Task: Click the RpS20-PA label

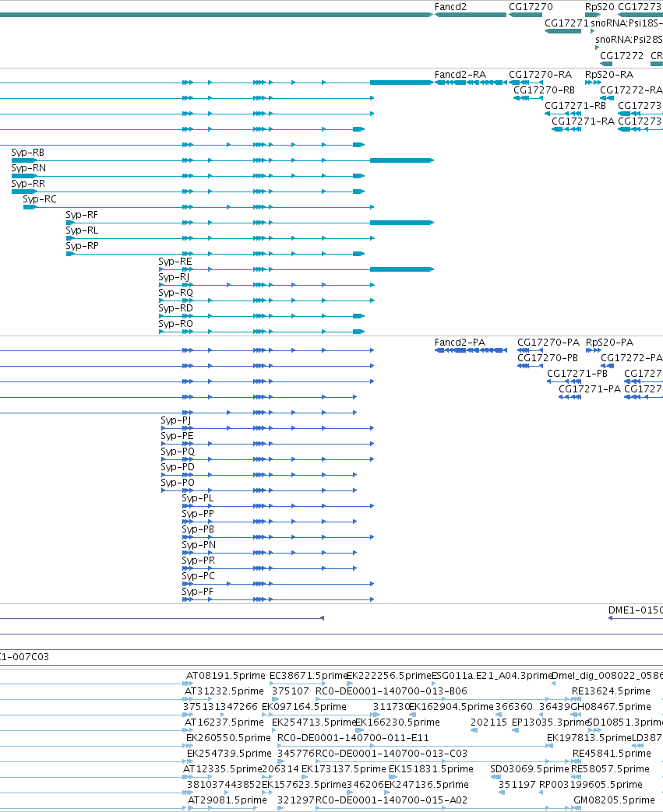Action: tap(609, 343)
